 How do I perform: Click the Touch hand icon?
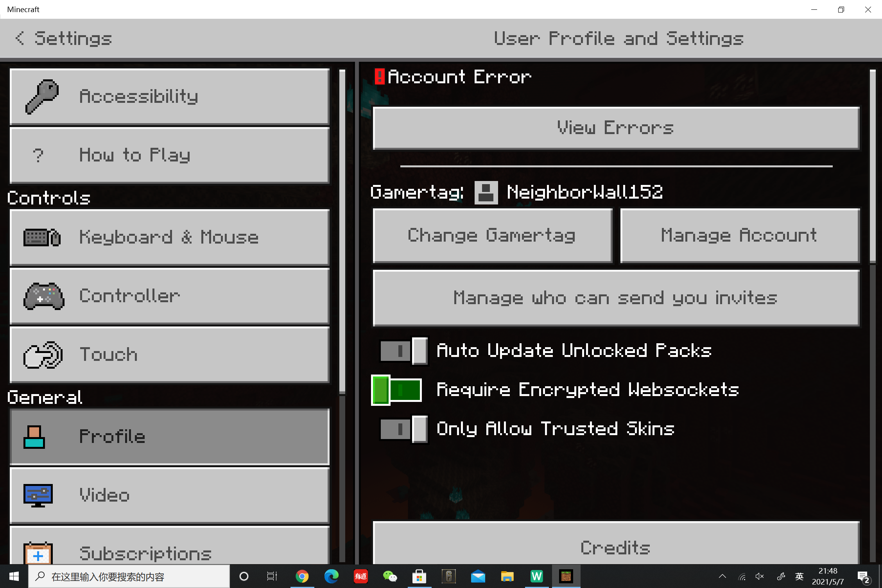pyautogui.click(x=43, y=355)
